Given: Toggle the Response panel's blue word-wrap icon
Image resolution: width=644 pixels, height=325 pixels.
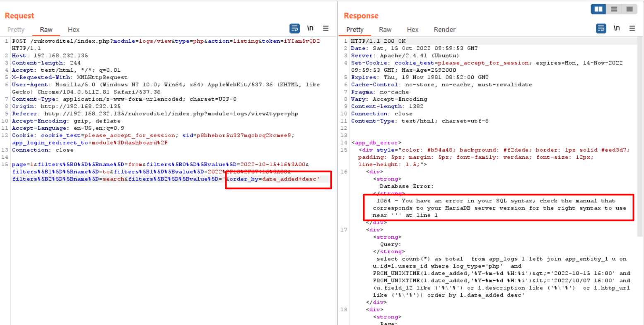Looking at the screenshot, I should (x=601, y=29).
